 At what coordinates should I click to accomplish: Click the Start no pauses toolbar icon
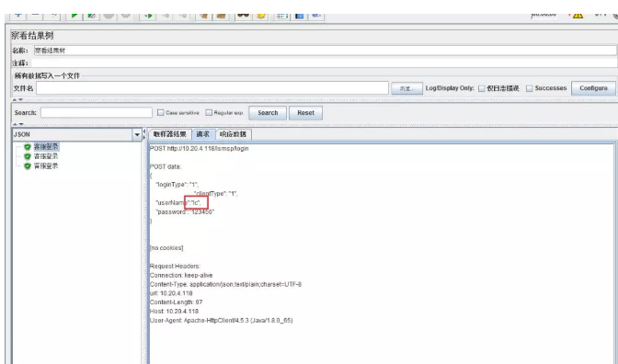(x=91, y=16)
